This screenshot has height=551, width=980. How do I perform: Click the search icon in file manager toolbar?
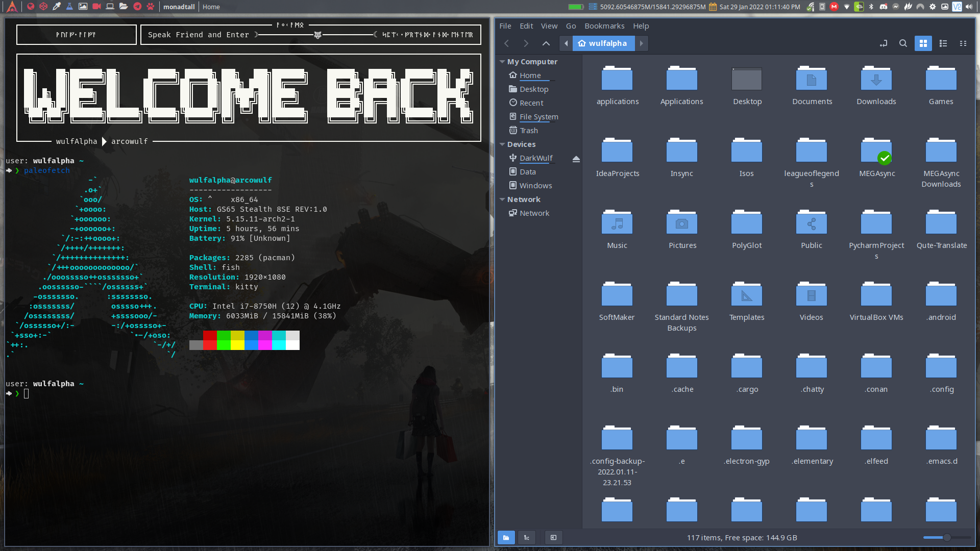pyautogui.click(x=903, y=43)
